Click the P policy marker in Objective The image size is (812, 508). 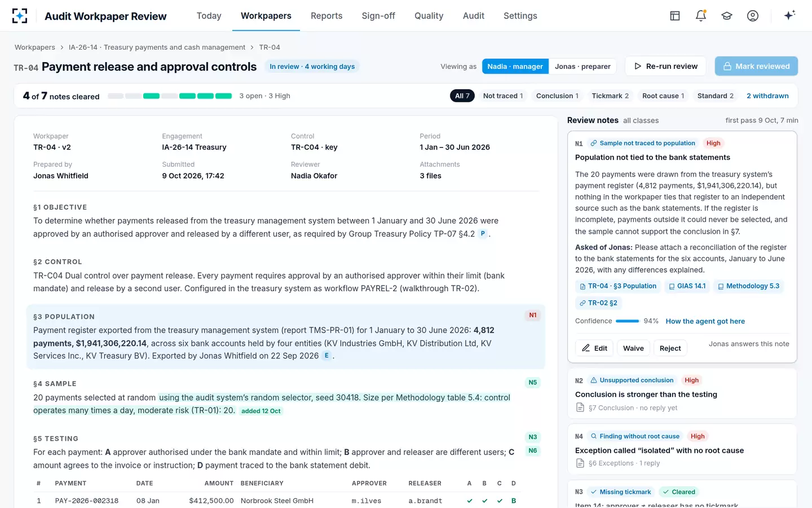(483, 234)
